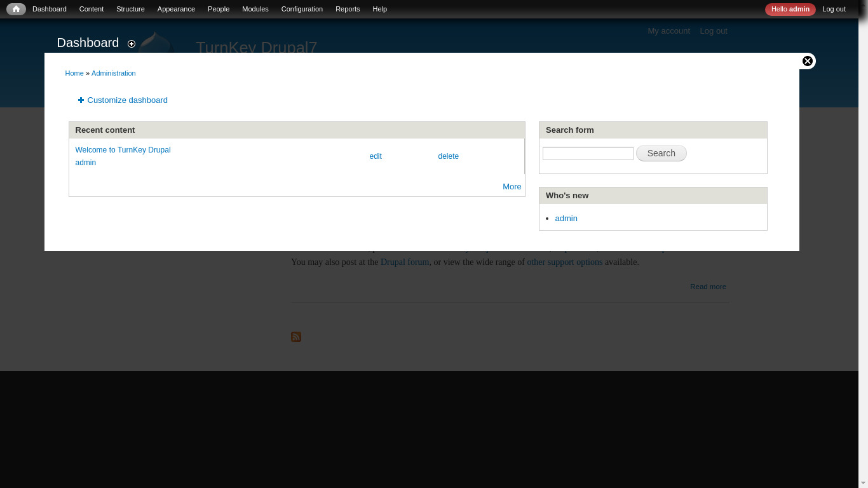Click the RSS feed icon
868x488 pixels.
tap(296, 337)
